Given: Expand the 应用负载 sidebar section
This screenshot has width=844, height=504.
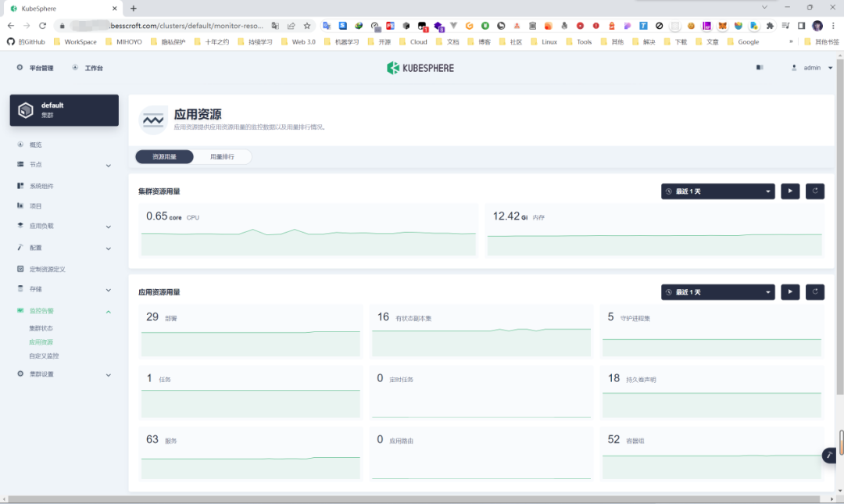Looking at the screenshot, I should click(x=64, y=226).
